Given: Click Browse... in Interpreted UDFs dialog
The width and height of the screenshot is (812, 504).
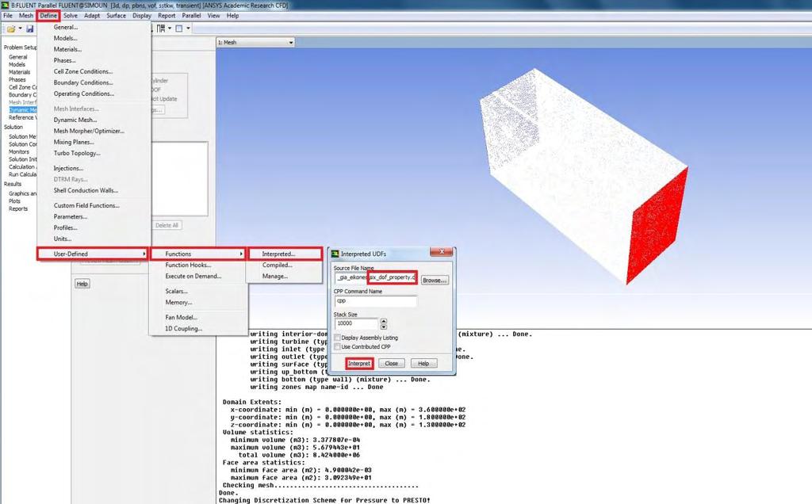Looking at the screenshot, I should click(435, 280).
